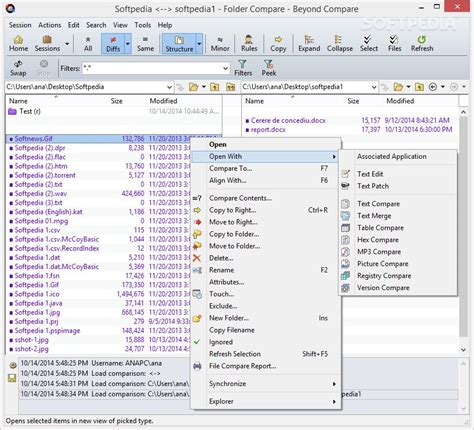
Task: Click the Copy toolbar button
Action: (x=278, y=44)
